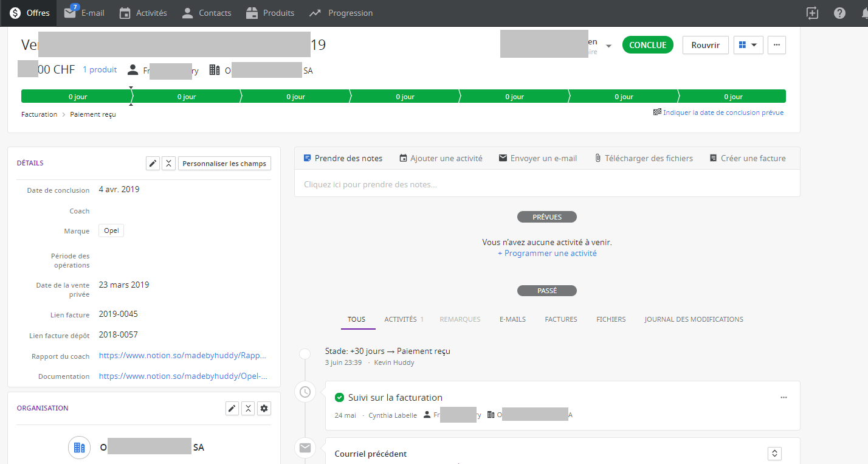The width and height of the screenshot is (868, 464).
Task: Click Lien facture dépôt value 2018-0057
Action: (119, 335)
